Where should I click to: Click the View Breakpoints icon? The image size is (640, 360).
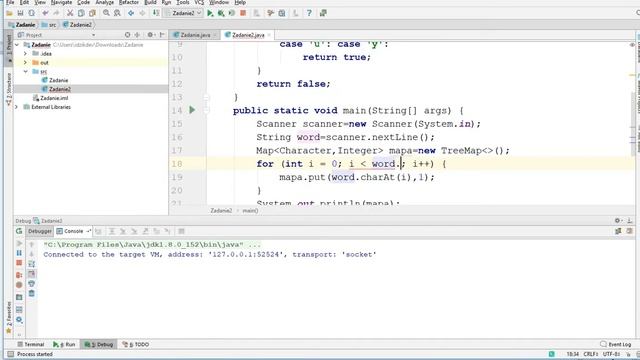pyautogui.click(x=19, y=275)
